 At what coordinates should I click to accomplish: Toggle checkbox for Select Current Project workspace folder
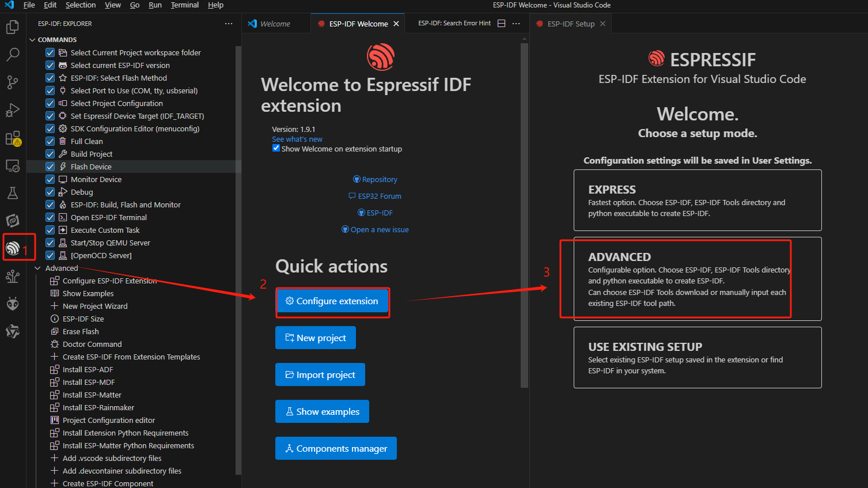[50, 52]
